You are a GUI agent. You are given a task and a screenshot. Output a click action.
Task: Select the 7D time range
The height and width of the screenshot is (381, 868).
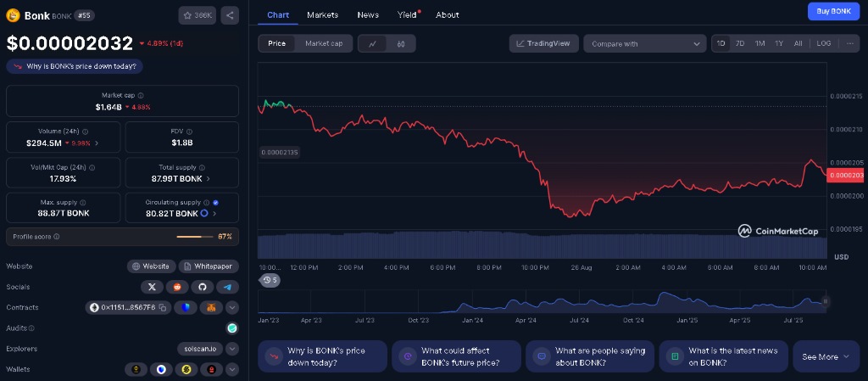[740, 43]
